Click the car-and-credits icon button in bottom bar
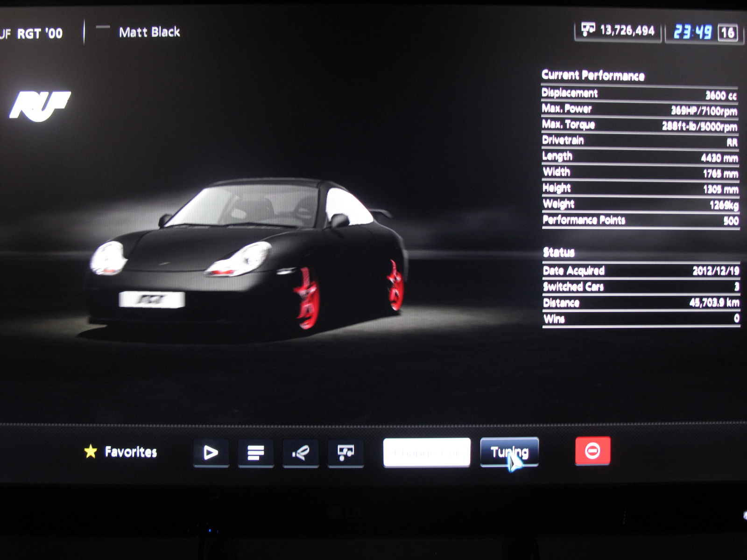 [x=345, y=453]
